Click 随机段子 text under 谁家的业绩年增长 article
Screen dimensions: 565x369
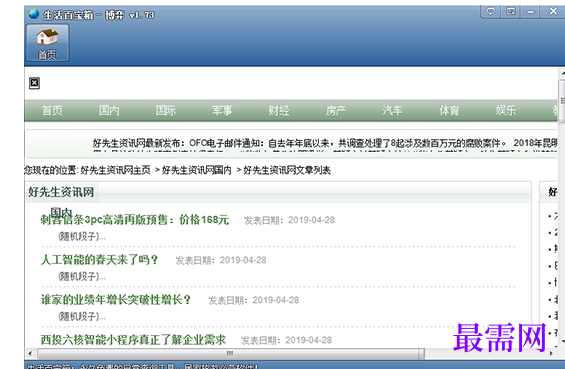82,317
